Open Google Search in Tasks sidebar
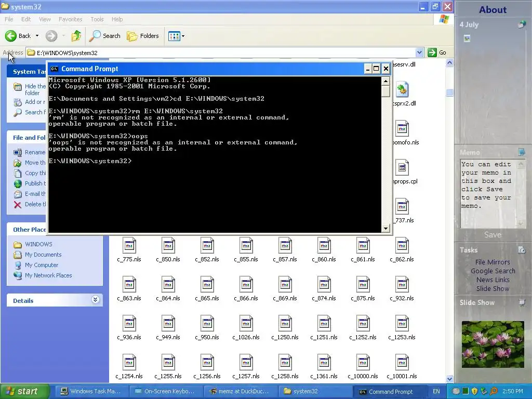This screenshot has width=532, height=399. pyautogui.click(x=493, y=271)
